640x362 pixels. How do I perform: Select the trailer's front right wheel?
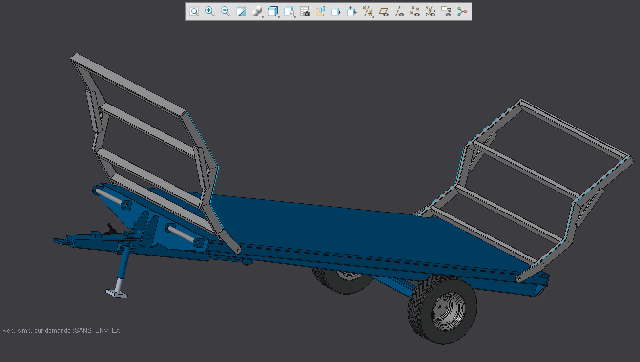pyautogui.click(x=442, y=309)
